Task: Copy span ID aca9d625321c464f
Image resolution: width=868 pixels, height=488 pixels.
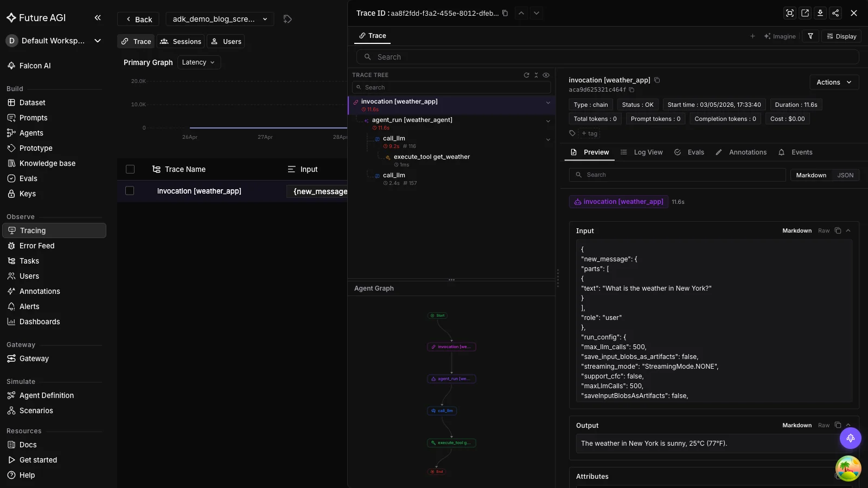Action: (631, 90)
